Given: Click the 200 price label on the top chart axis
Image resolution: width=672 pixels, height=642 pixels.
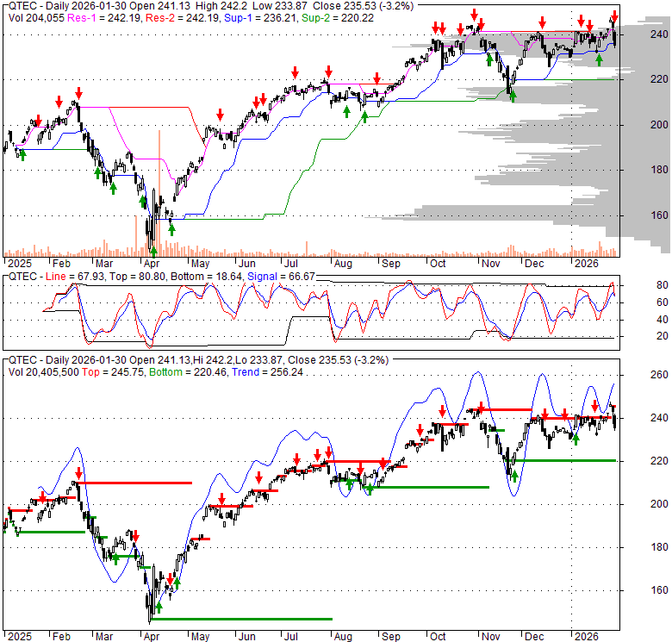Looking at the screenshot, I should (659, 125).
